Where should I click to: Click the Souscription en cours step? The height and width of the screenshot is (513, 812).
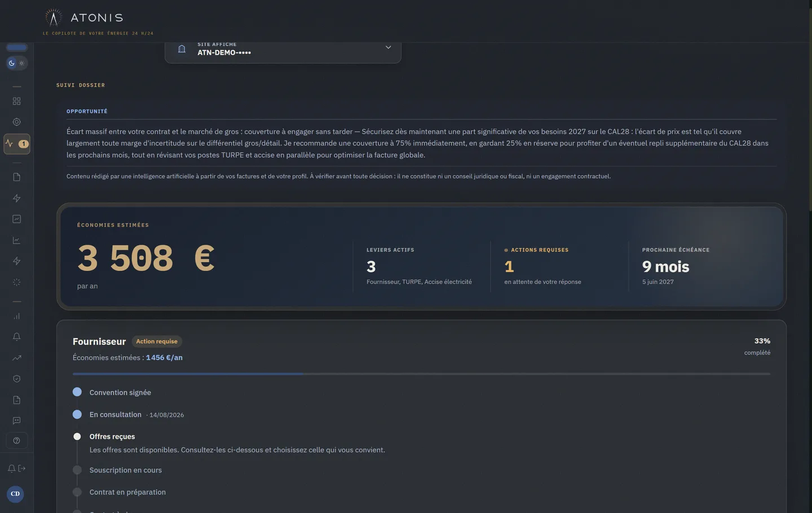[x=126, y=470]
